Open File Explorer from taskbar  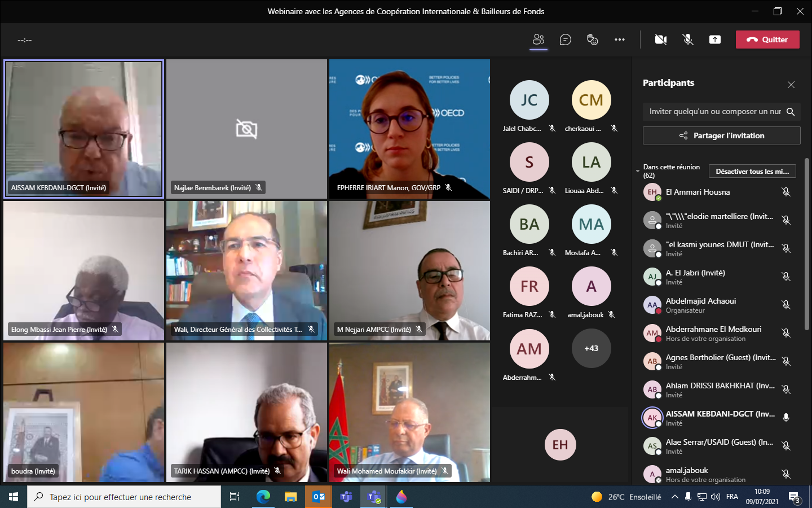(x=290, y=497)
